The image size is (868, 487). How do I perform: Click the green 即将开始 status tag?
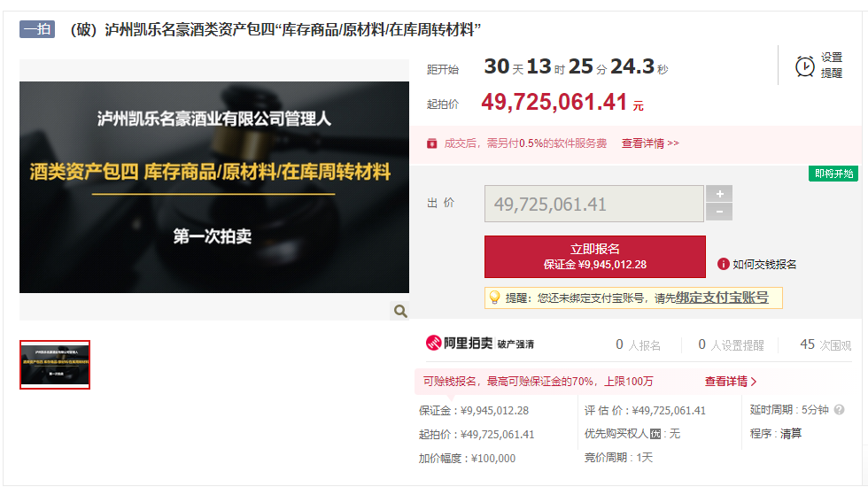[833, 174]
